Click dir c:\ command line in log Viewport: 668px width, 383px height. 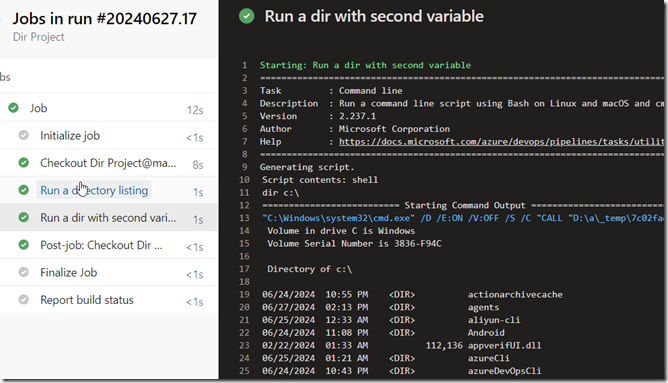pos(281,193)
